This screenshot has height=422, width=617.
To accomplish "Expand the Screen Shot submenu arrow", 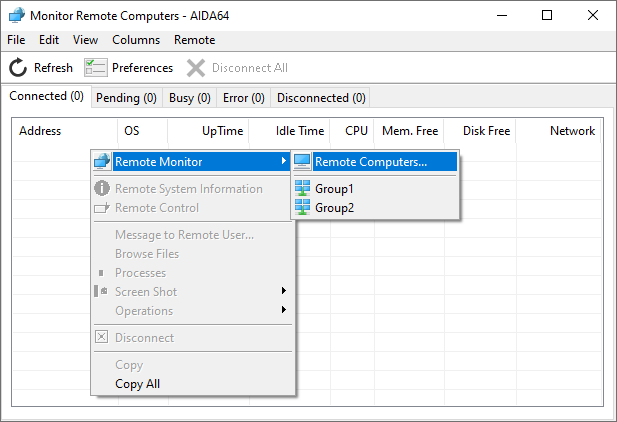I will 284,291.
